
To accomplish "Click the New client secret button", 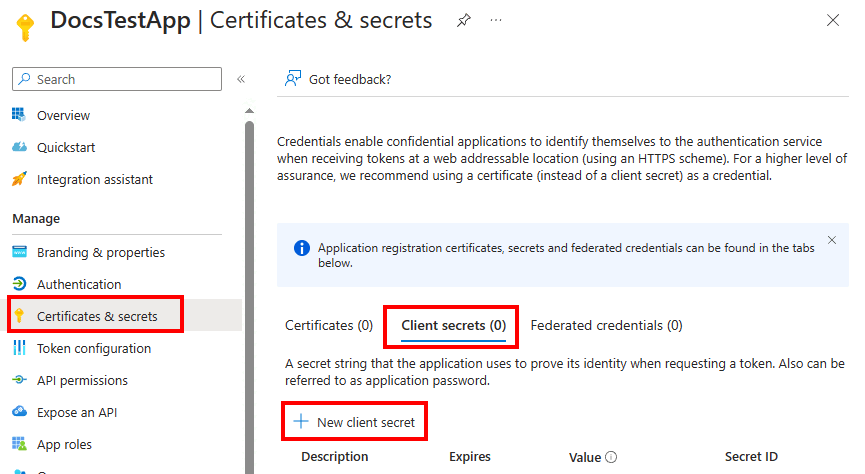I will click(355, 422).
